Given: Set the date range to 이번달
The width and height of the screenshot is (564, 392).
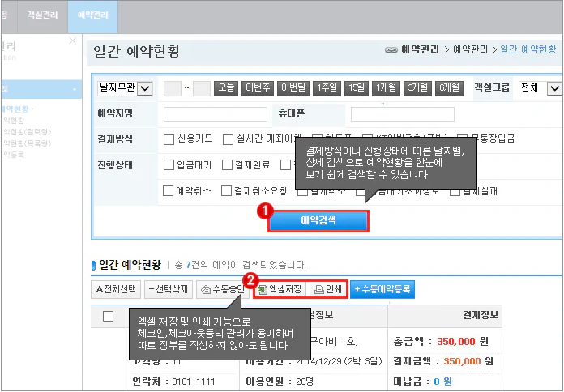Looking at the screenshot, I should [293, 87].
